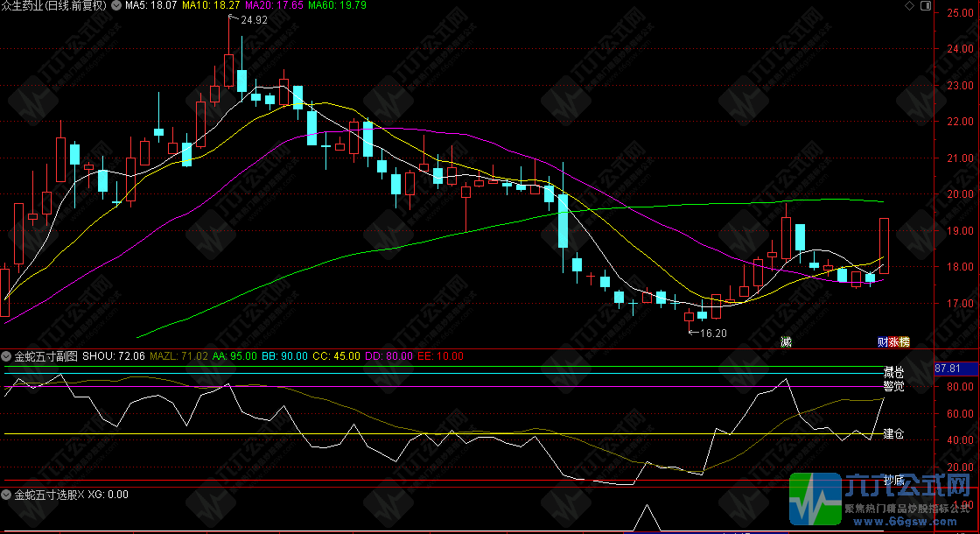Select the MA60: 19.79 moving average label
Screen dimensions: 980x534
point(338,5)
